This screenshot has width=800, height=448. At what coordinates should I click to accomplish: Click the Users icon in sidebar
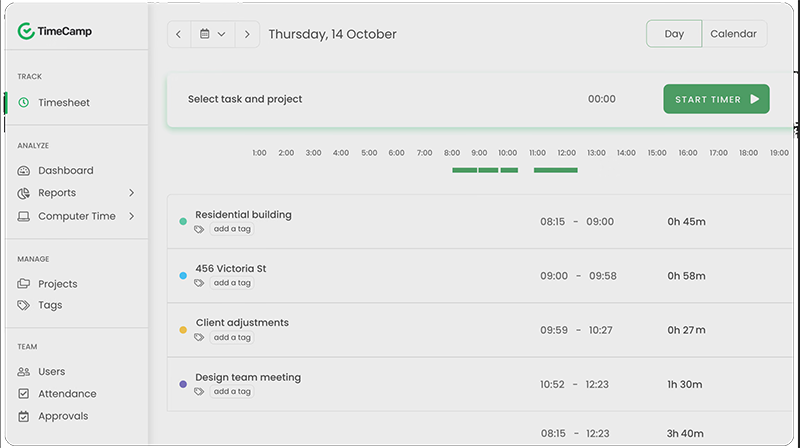(x=24, y=372)
